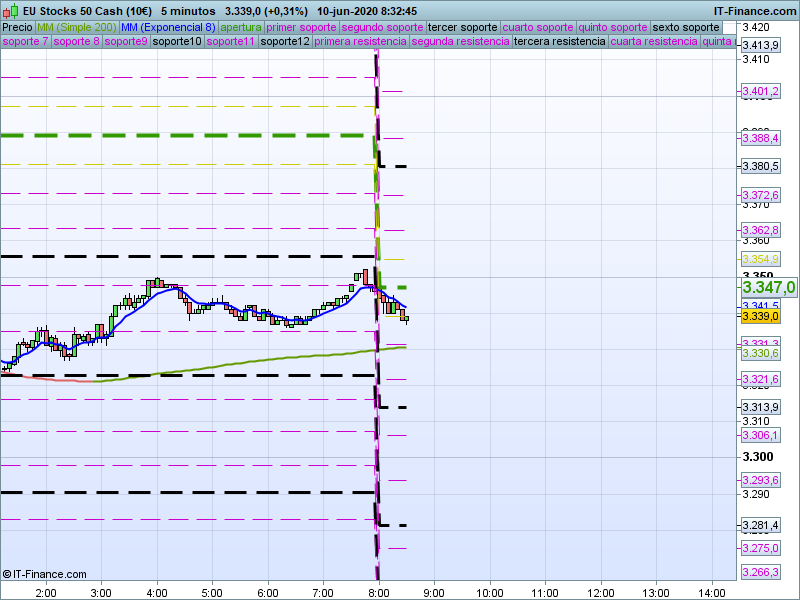800x600 pixels.
Task: Click the primer soporte label
Action: 301,27
